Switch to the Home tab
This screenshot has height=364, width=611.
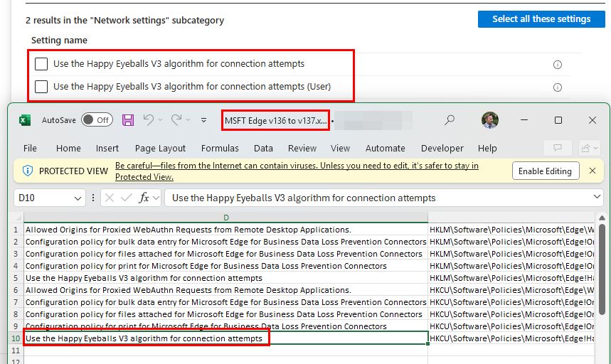68,149
